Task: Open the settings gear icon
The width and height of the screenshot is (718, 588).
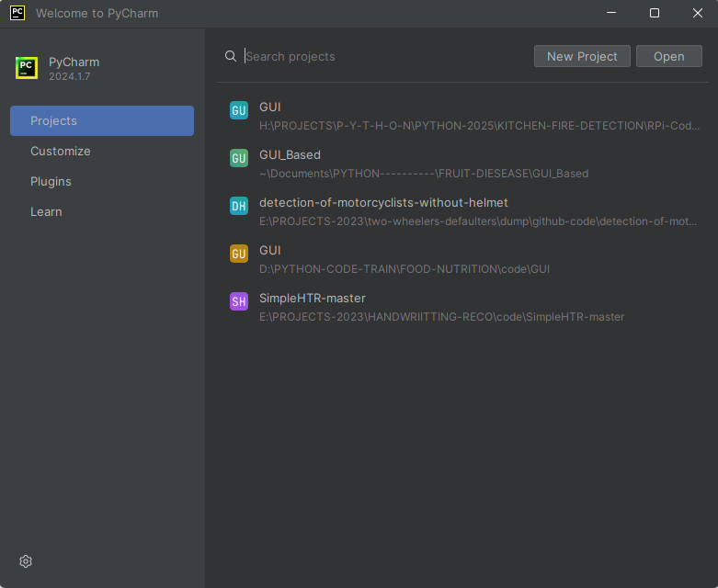Action: coord(26,561)
